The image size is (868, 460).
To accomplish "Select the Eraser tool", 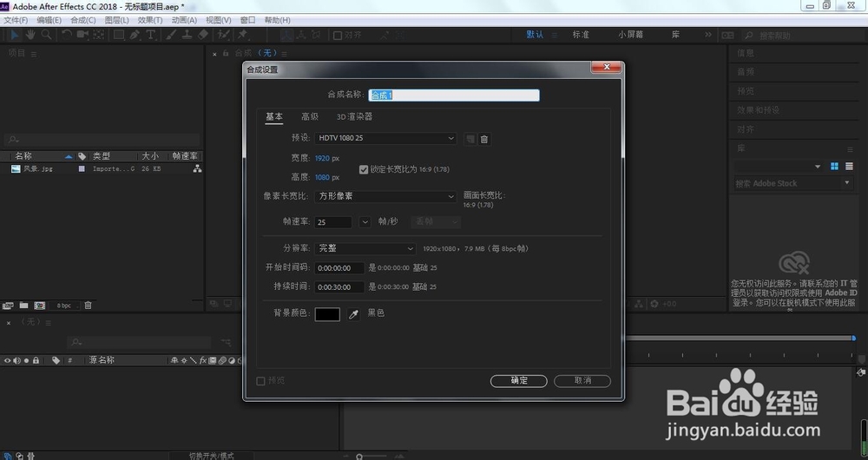I will (x=203, y=35).
